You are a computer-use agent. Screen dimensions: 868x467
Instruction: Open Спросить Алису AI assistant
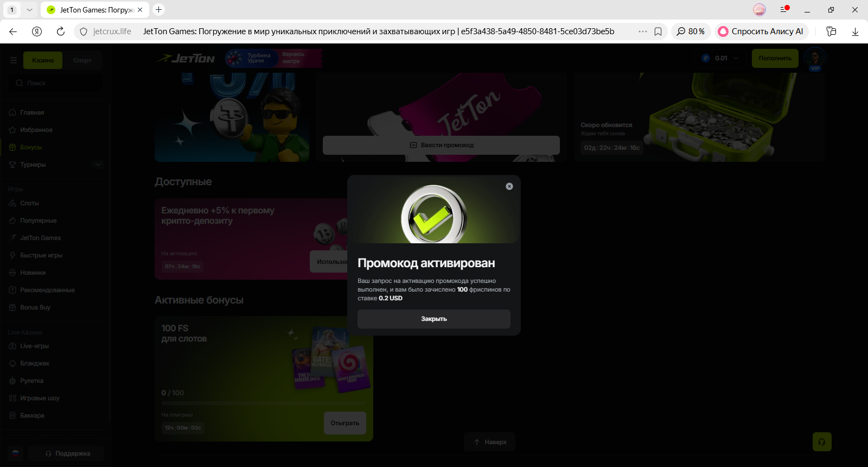761,31
